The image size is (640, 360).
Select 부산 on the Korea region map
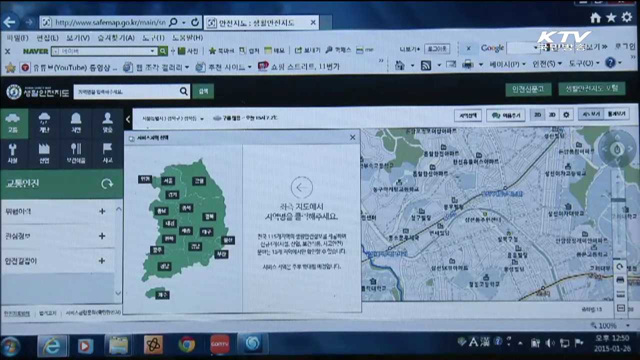[x=221, y=254]
